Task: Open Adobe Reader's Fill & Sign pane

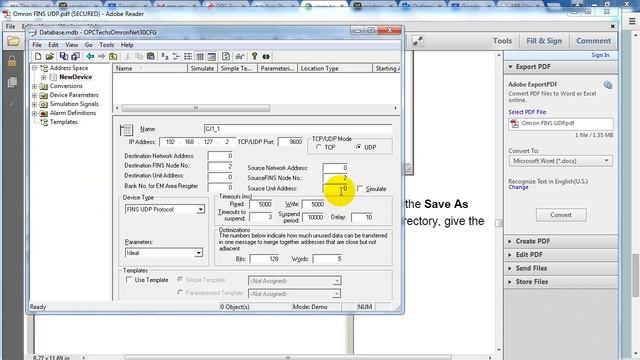Action: pos(544,41)
